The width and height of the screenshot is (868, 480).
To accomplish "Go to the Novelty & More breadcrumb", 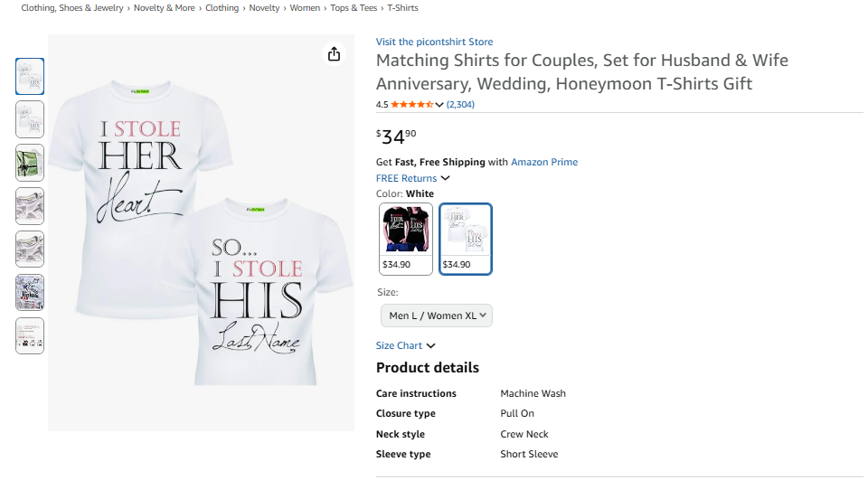I will coord(165,8).
